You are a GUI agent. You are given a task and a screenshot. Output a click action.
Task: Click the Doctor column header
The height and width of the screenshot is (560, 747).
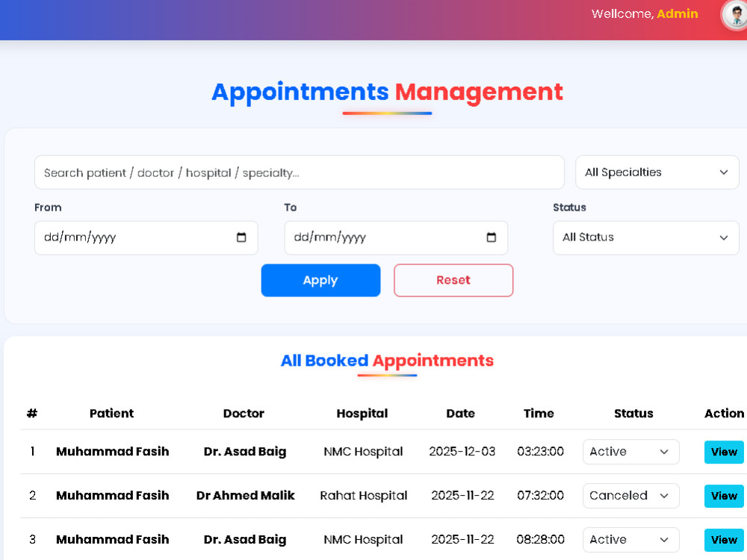tap(244, 413)
